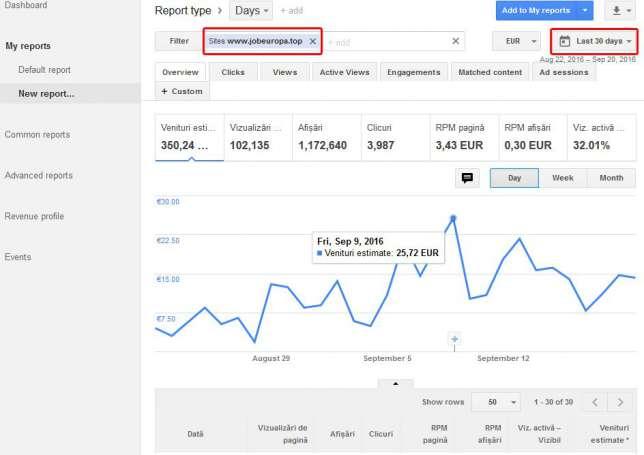Switch to the Views tab

tap(285, 72)
